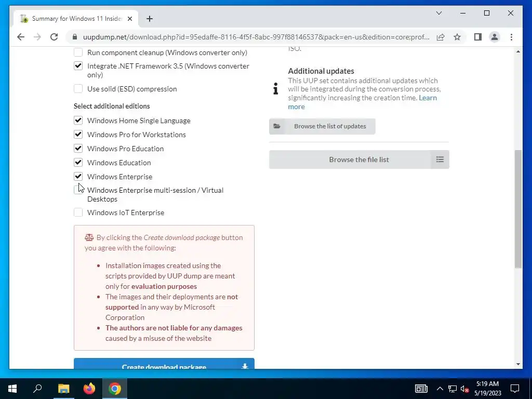Screen dimensions: 532x399
Task: Check Windows IoT Enterprise edition
Action: pyautogui.click(x=78, y=212)
